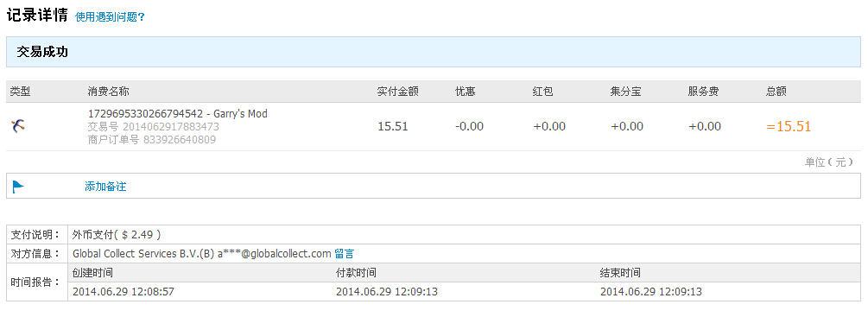Click the 消费名称 column header
Screen dimensions: 868x336
[x=108, y=92]
